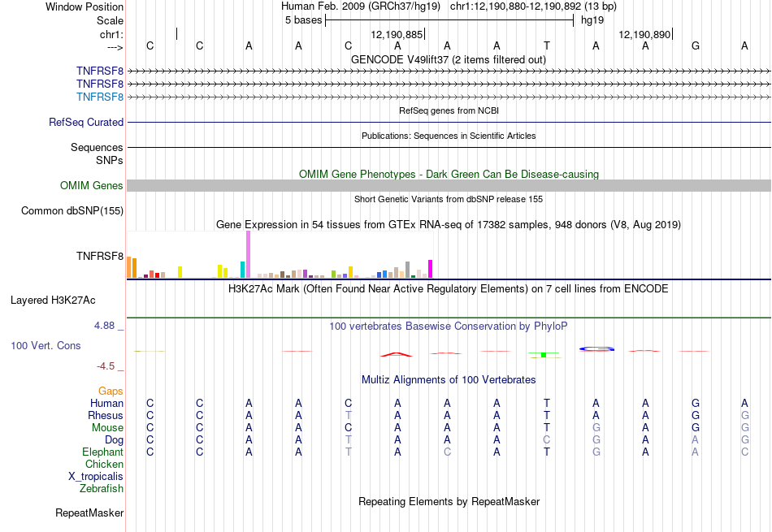Viewport: 772px width, 532px height.
Task: Click the hg19 label beside the scale bar
Action: (592, 20)
